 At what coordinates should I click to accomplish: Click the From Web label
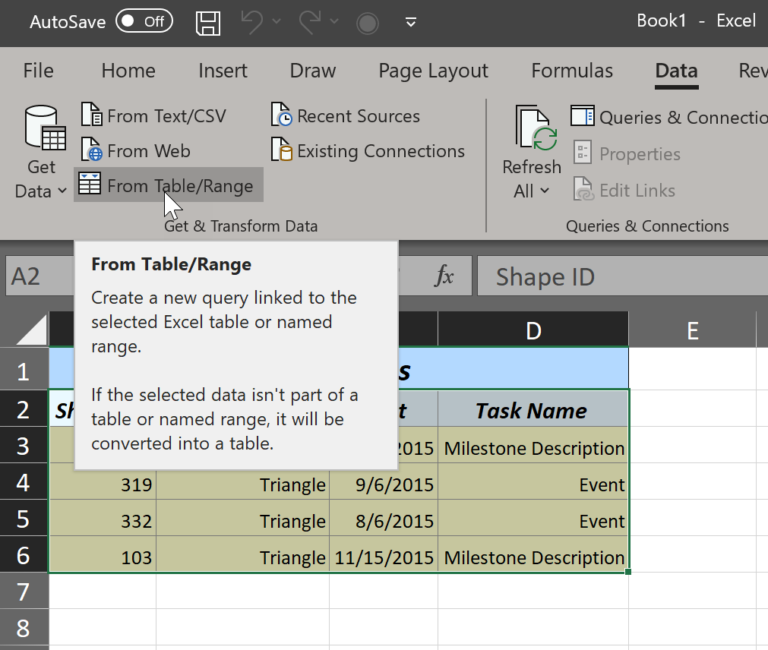tap(148, 151)
